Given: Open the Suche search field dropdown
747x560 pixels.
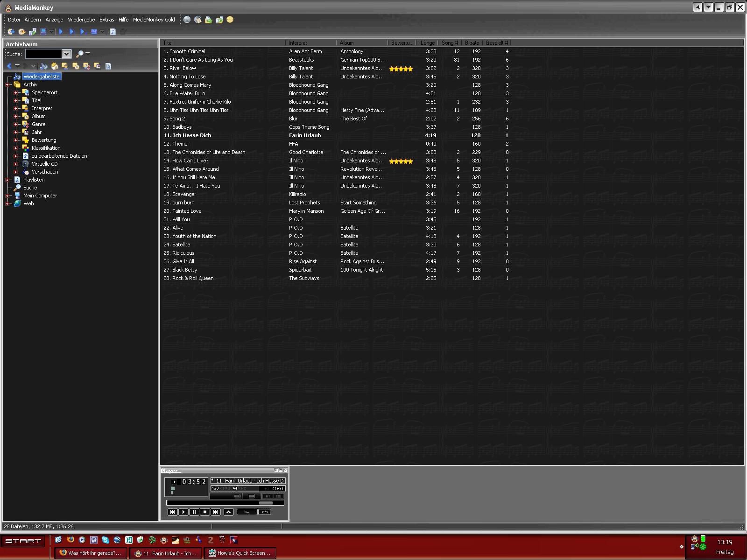Looking at the screenshot, I should 66,54.
